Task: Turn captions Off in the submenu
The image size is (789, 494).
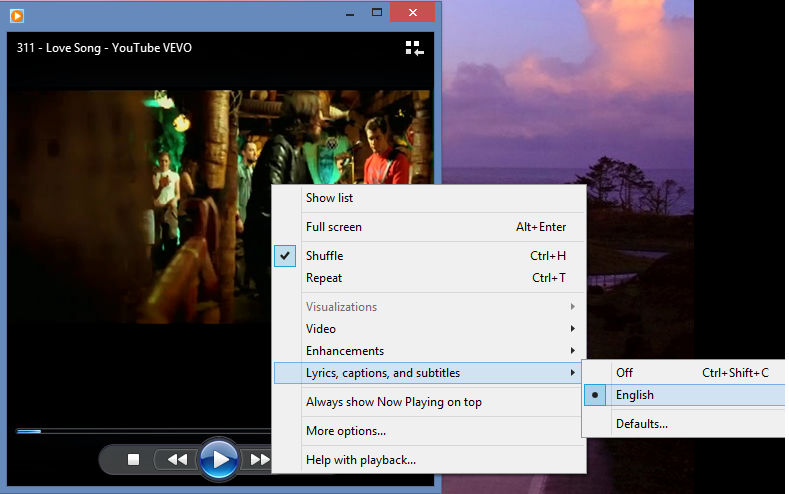Action: coord(685,373)
